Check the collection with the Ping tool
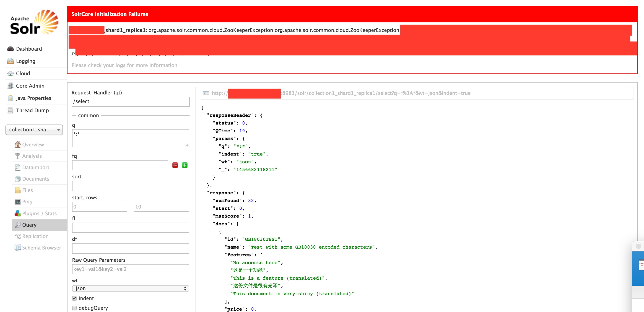The image size is (644, 312). pyautogui.click(x=27, y=202)
